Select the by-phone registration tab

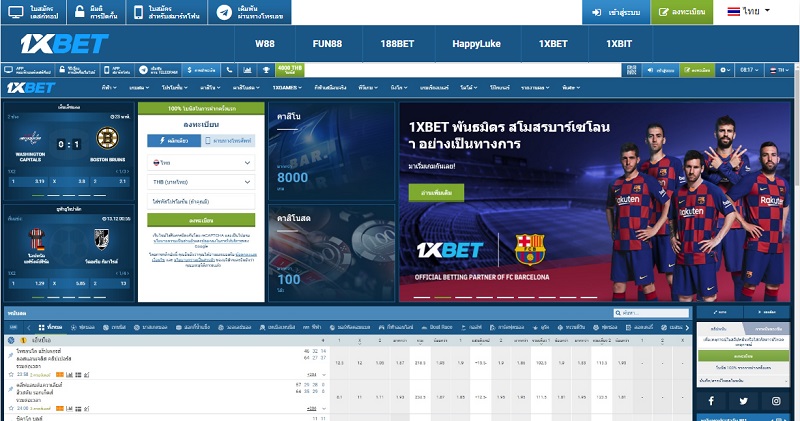point(228,140)
